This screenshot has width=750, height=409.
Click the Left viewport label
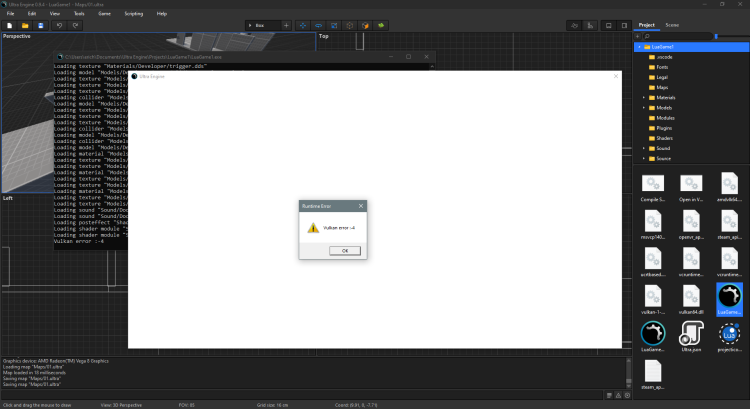(x=8, y=198)
